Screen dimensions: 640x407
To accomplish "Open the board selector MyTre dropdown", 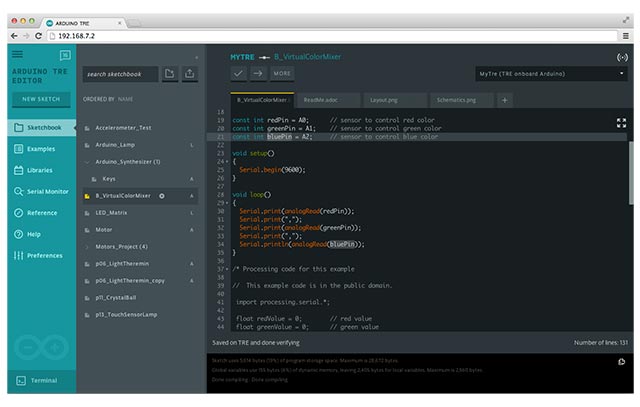I will [551, 73].
